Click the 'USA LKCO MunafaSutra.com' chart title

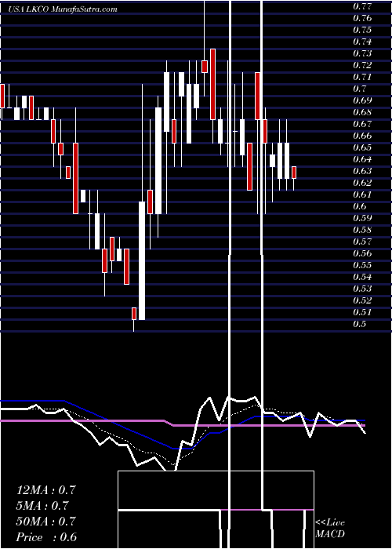pos(63,9)
